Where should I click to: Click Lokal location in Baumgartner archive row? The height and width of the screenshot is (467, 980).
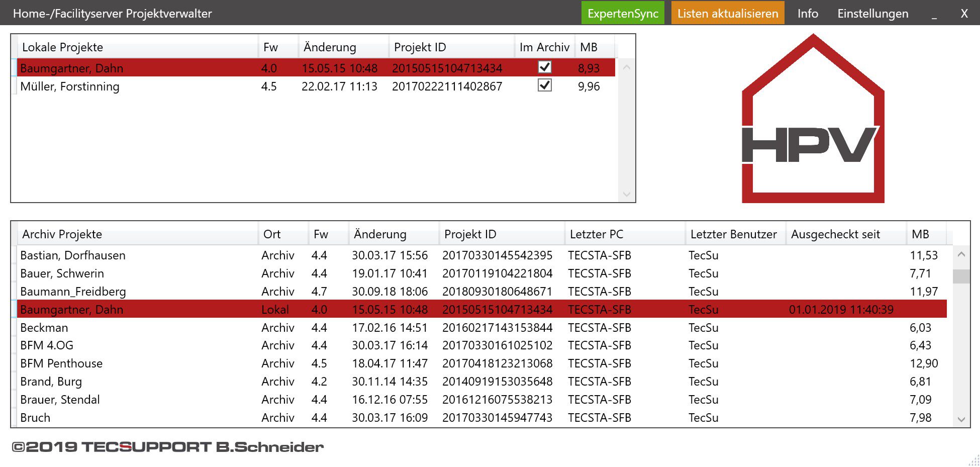click(275, 310)
